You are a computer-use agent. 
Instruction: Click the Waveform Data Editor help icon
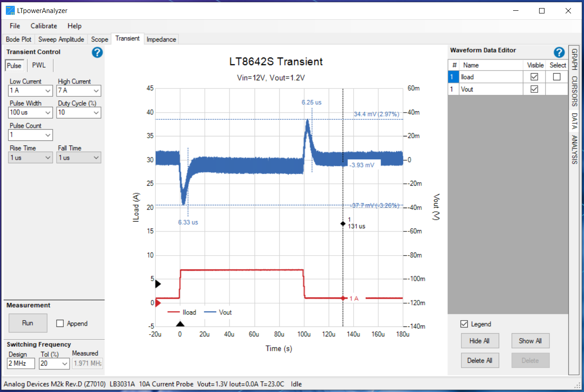point(559,52)
